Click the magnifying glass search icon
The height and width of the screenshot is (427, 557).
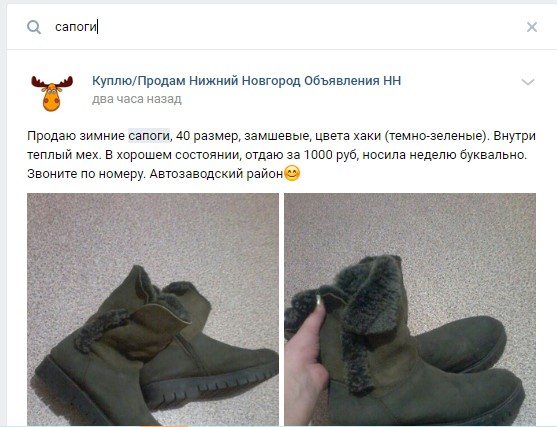(x=34, y=27)
